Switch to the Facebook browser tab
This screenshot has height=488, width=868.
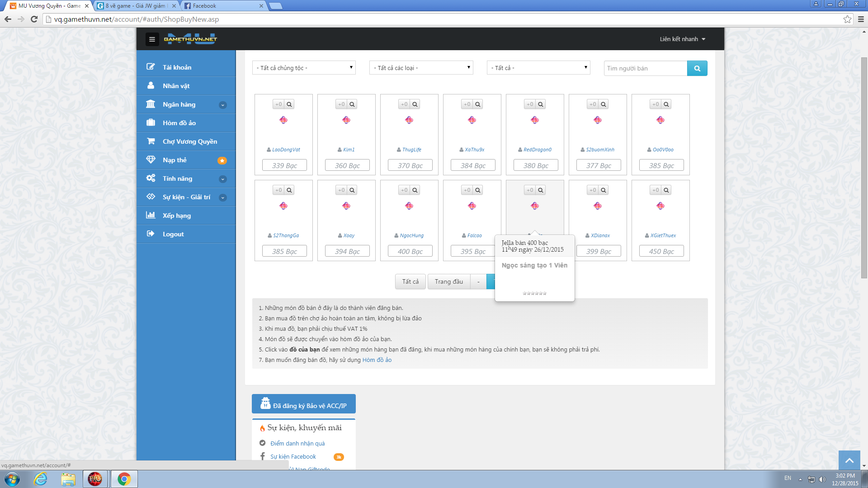[x=222, y=6]
